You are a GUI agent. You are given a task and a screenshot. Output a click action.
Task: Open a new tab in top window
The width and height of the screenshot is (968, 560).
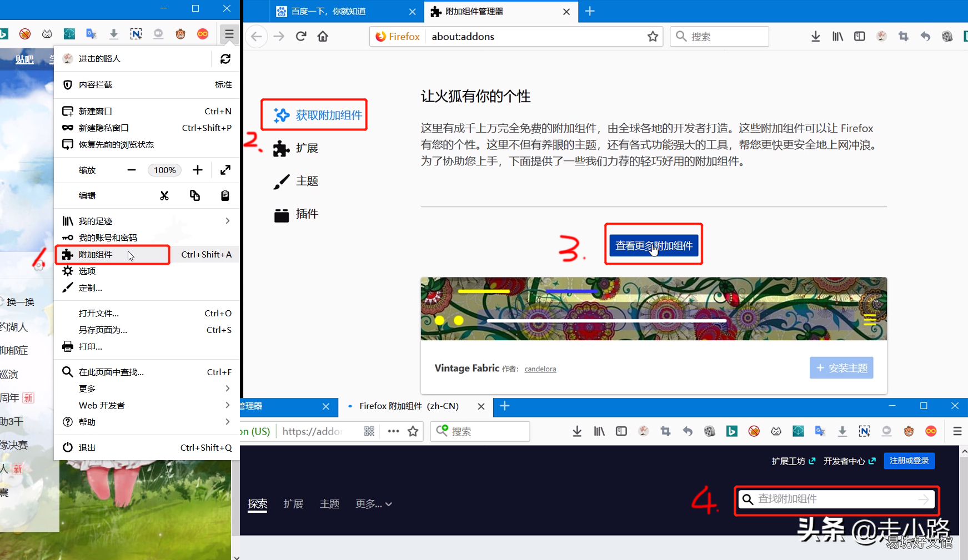[x=590, y=11]
